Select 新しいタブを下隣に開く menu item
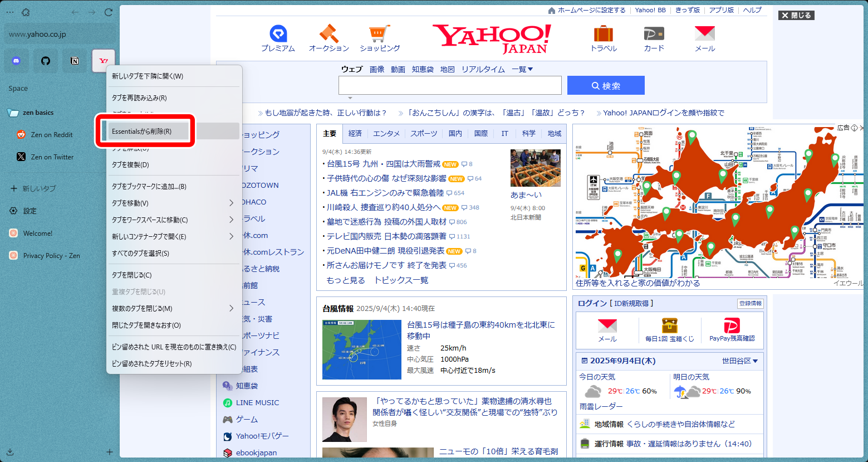Image resolution: width=868 pixels, height=462 pixels. 174,76
